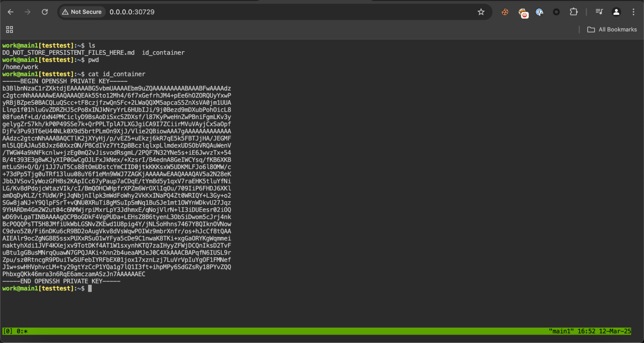The width and height of the screenshot is (644, 343).
Task: Click the END OPENSSH PRIVATE KEY line
Action: point(61,281)
